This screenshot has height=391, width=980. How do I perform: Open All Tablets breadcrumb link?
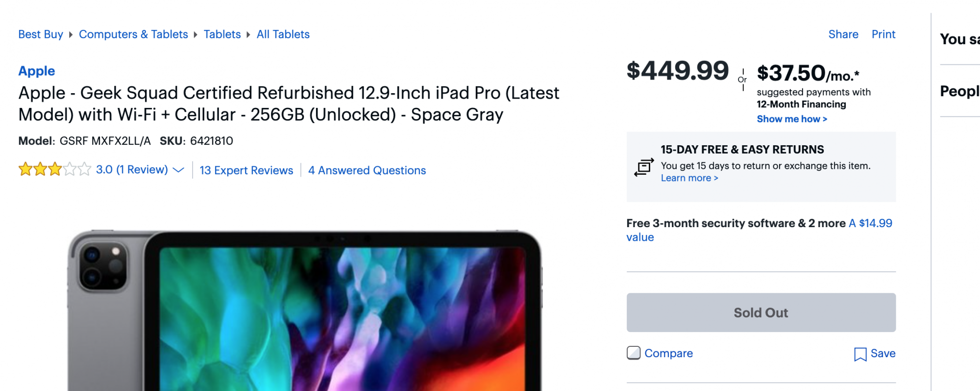pyautogui.click(x=283, y=34)
